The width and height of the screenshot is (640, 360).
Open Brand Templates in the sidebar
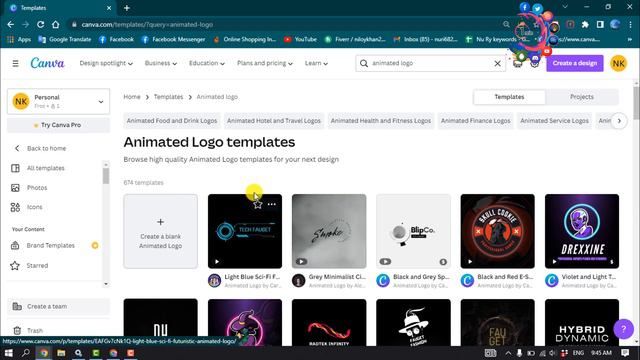51,245
